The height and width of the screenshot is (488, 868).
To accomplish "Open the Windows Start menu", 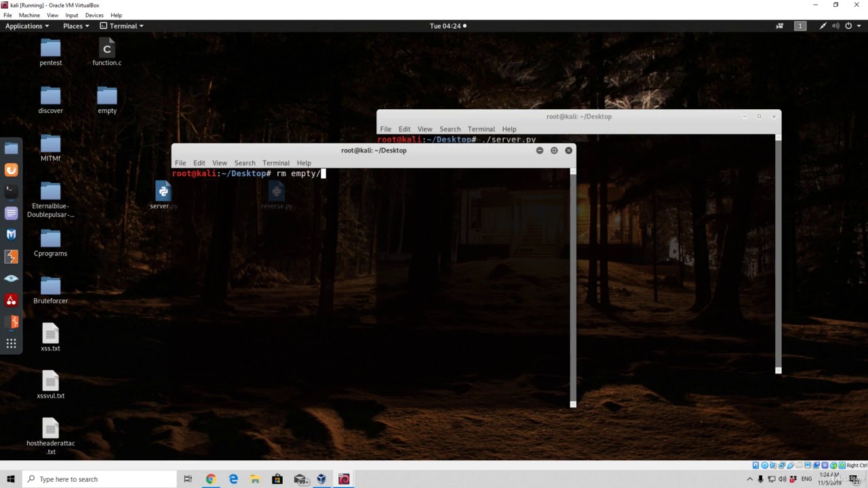I will coord(10,479).
